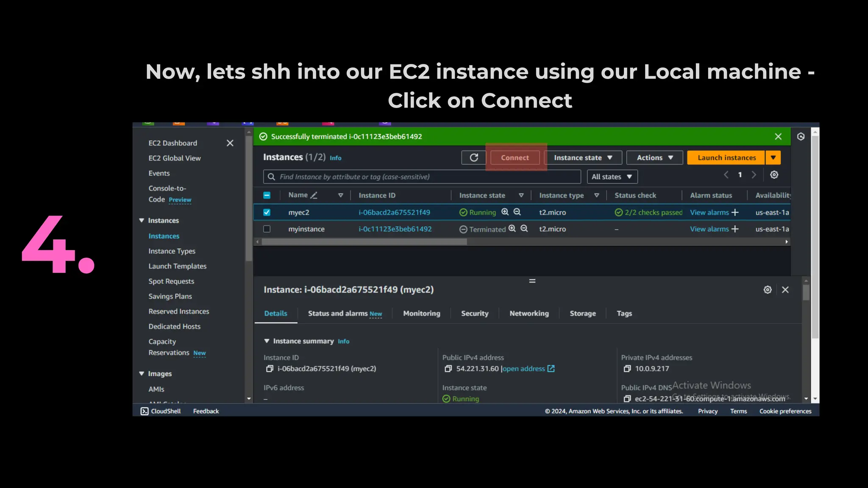Click the edit pencil icon next to Name
Viewport: 868px width, 488px height.
click(x=314, y=195)
